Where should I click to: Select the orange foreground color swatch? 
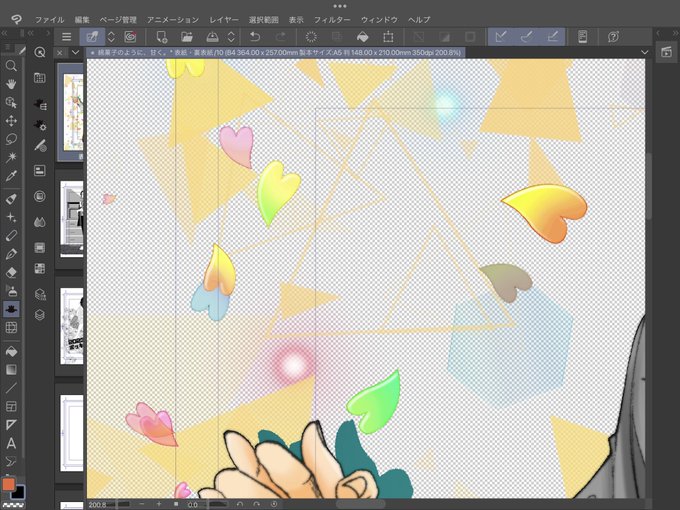tap(9, 484)
